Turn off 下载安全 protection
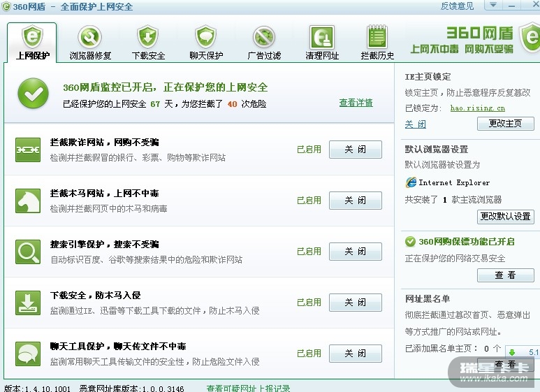The image size is (540, 392). pos(356,303)
